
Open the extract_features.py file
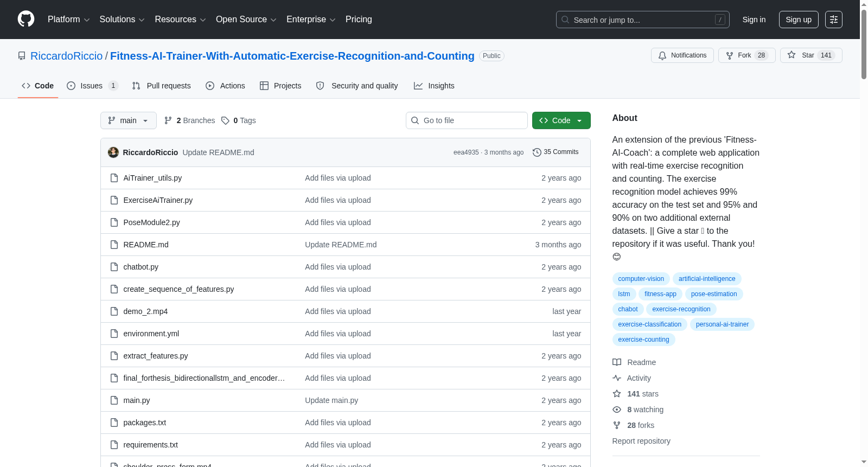click(156, 356)
